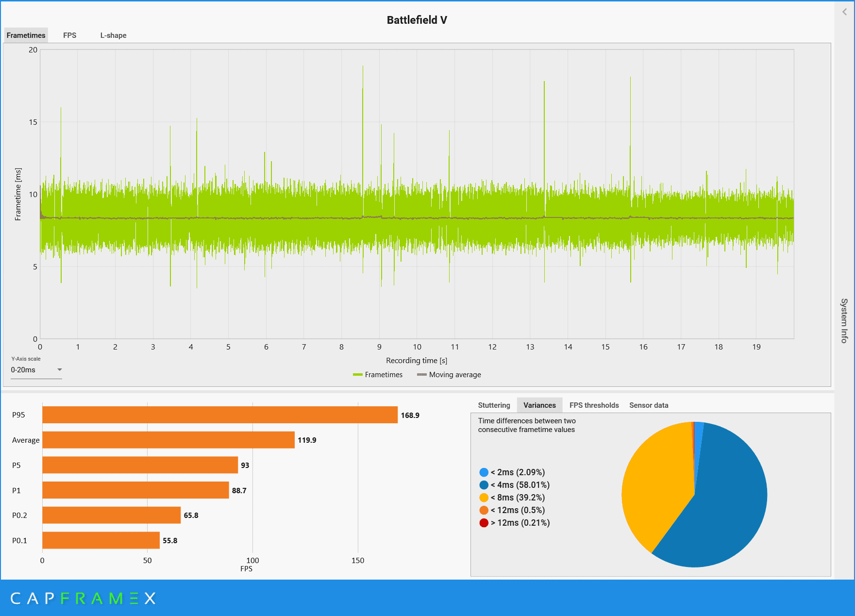Viewport: 855px width, 616px height.
Task: Open the Stuttering tab
Action: pos(494,405)
